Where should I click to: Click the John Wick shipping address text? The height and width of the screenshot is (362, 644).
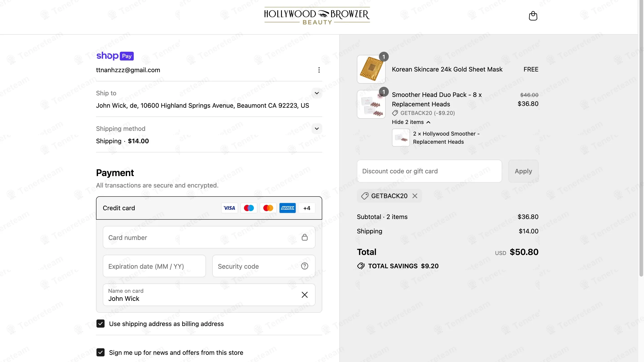point(203,105)
